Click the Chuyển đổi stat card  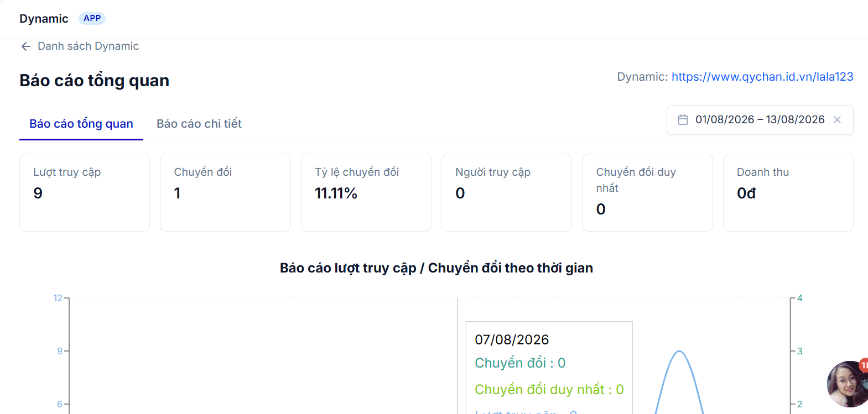point(225,192)
